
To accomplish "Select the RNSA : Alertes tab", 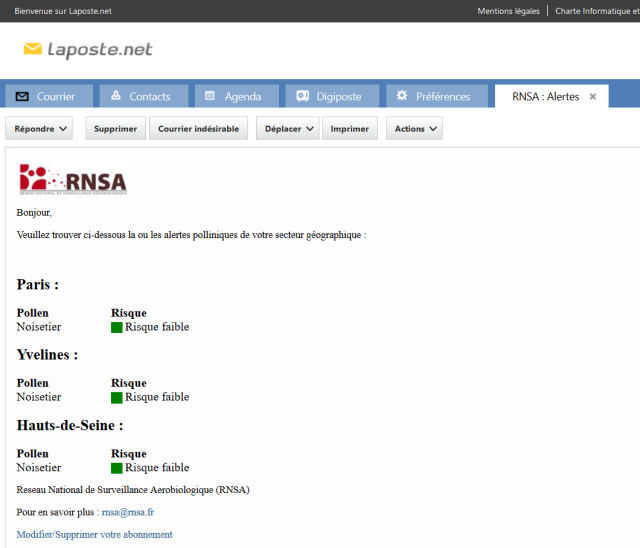I will (544, 97).
